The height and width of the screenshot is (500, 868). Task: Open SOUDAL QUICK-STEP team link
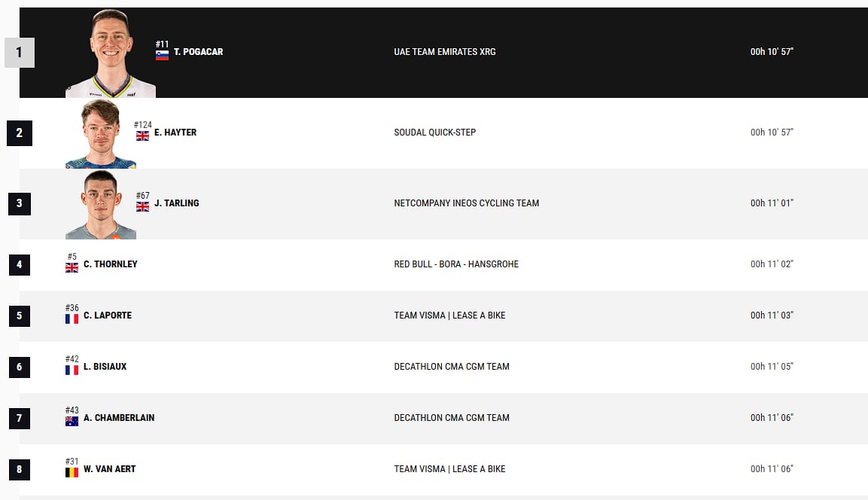[434, 133]
